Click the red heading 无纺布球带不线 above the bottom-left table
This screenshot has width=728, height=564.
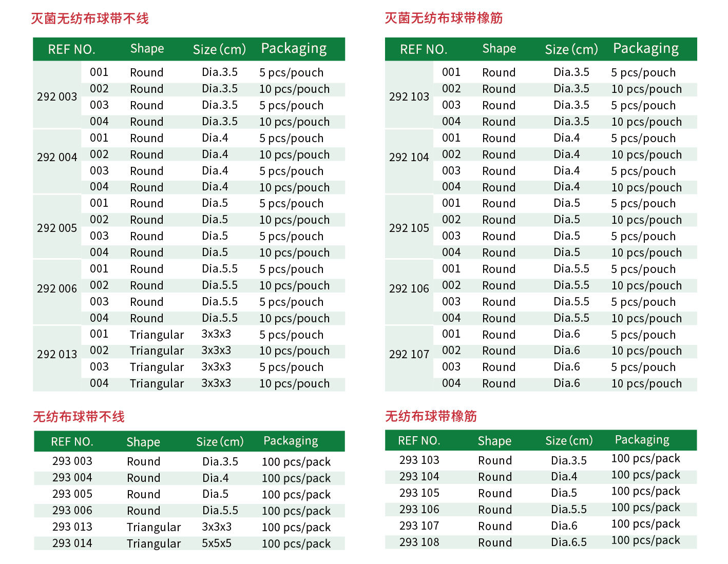[x=79, y=417]
